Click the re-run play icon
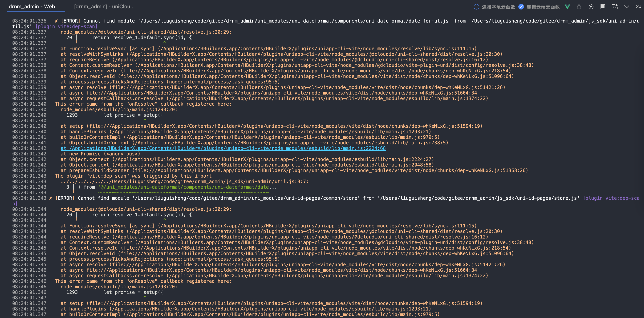This screenshot has width=644, height=318. point(591,7)
